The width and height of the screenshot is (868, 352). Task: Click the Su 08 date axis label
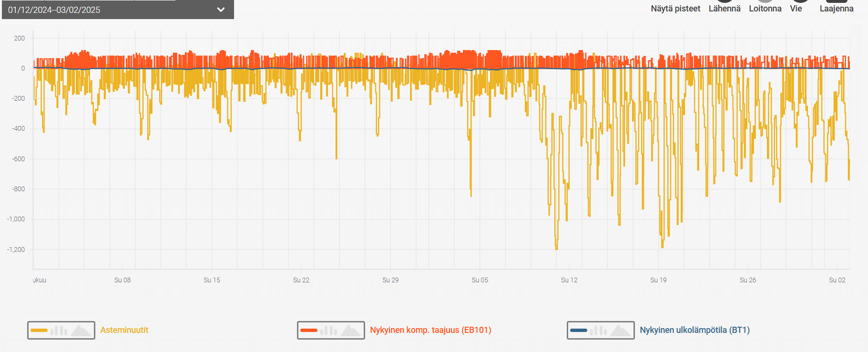coord(123,280)
